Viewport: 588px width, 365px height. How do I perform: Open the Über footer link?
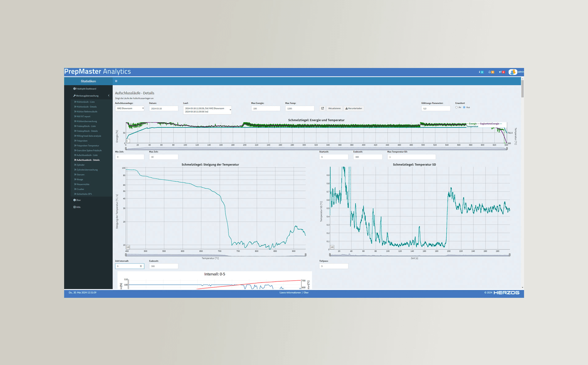pyautogui.click(x=306, y=293)
